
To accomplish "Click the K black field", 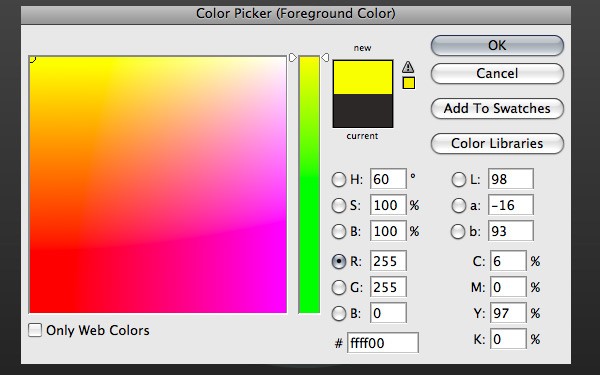I will pos(508,339).
